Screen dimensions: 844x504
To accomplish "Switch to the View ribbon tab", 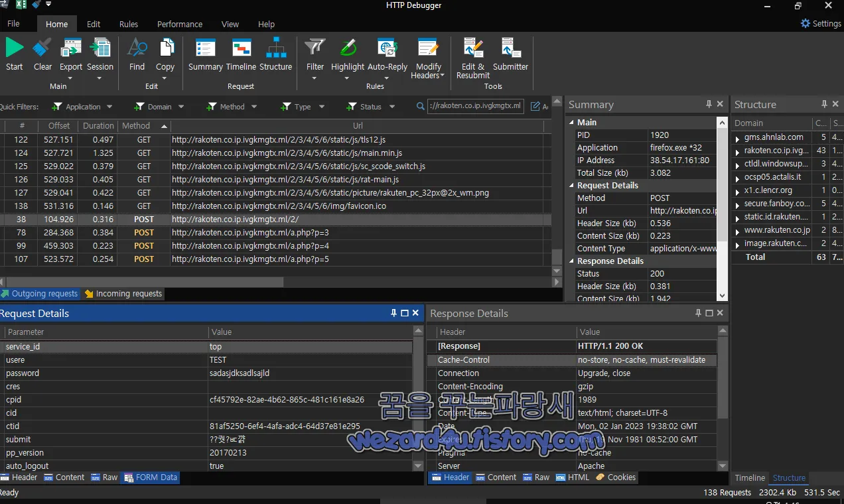I will pos(230,24).
